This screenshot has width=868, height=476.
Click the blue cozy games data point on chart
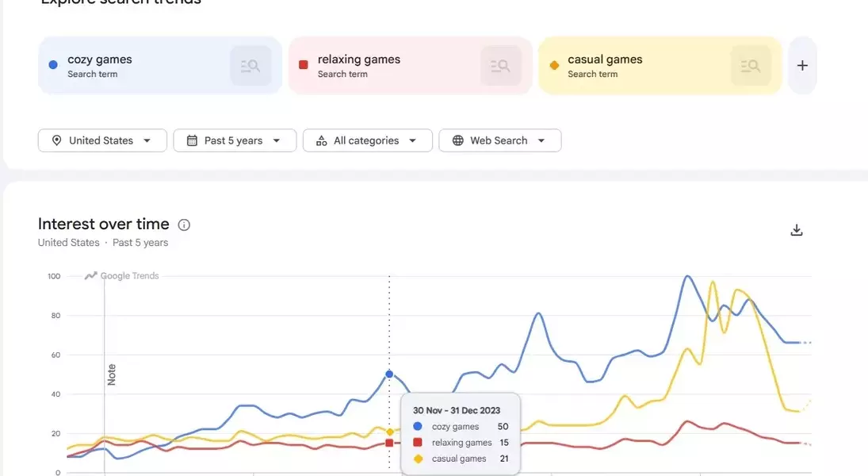tap(389, 374)
